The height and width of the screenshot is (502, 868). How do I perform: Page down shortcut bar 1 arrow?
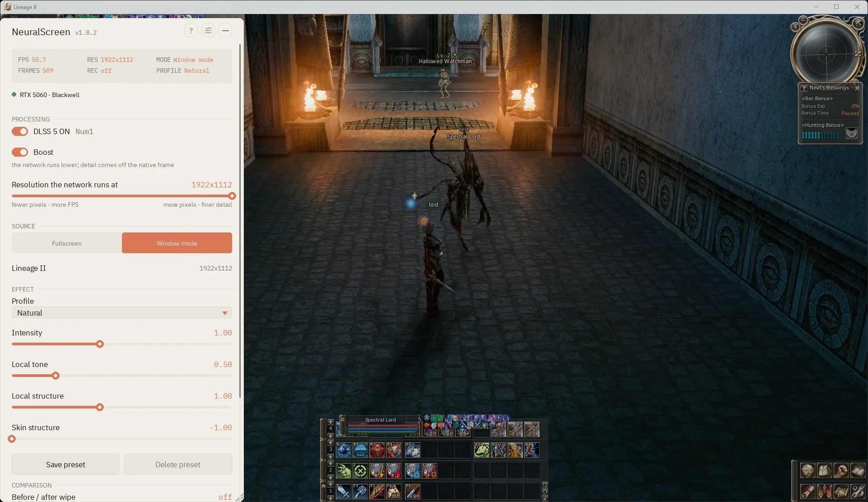(331, 498)
